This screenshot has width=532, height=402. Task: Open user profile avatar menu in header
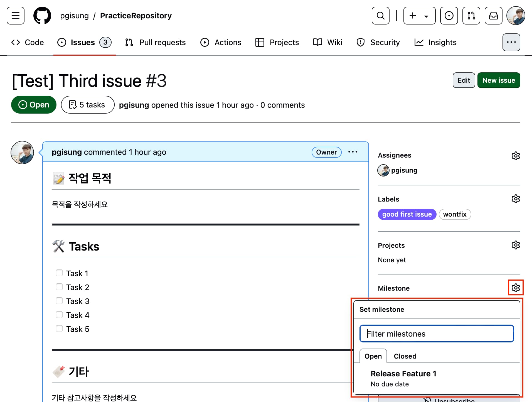coord(516,16)
